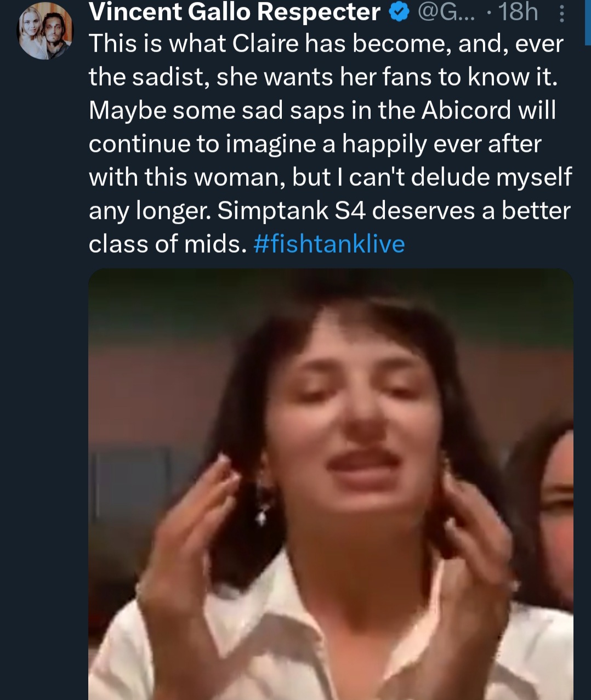Open the poster's profile picture avatar

tap(46, 31)
